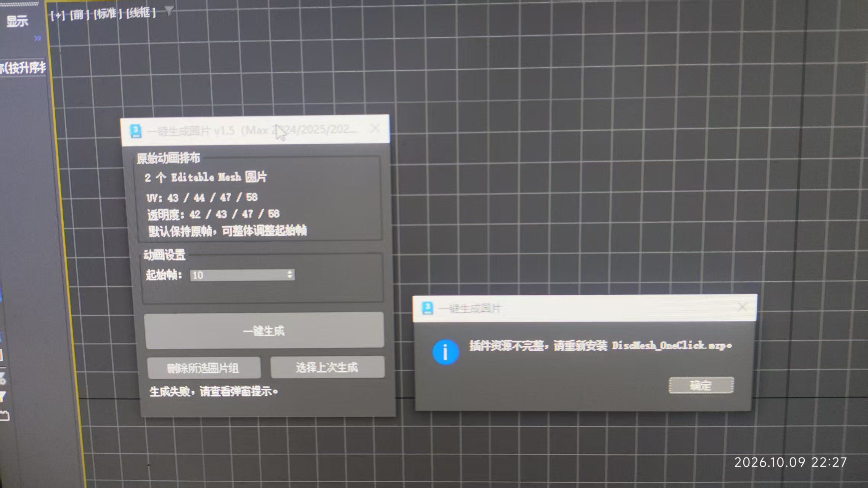Screen dimensions: 868x488
Task: Click the 按升序 sort column header
Action: coord(23,68)
